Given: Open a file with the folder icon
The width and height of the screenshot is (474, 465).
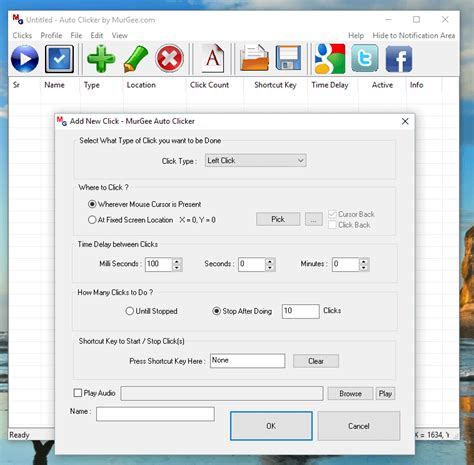Looking at the screenshot, I should click(x=254, y=58).
